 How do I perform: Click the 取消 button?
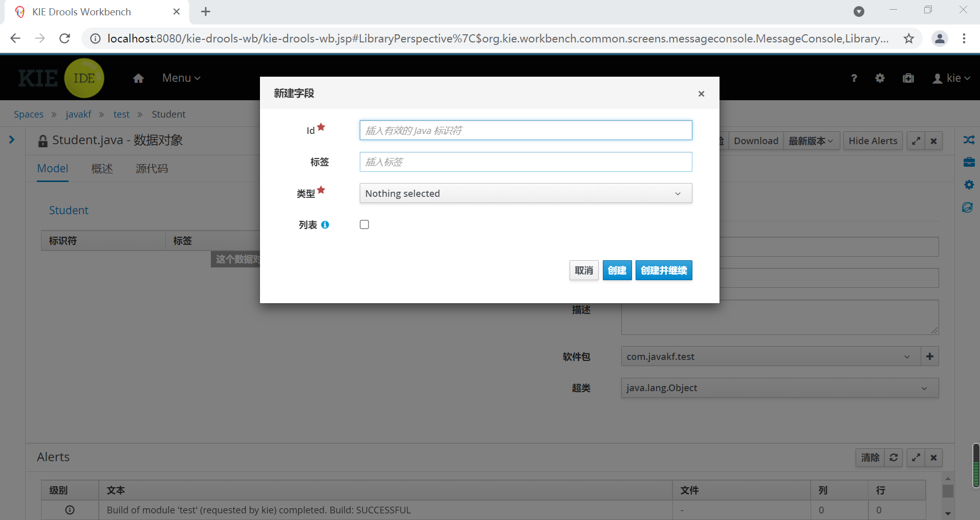584,270
